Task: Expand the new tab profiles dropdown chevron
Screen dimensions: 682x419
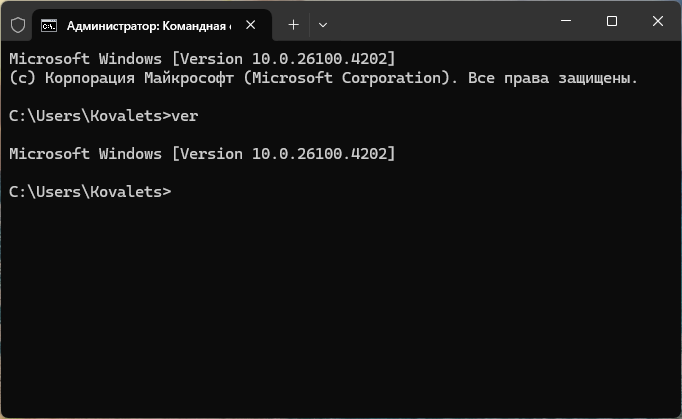Action: click(323, 25)
